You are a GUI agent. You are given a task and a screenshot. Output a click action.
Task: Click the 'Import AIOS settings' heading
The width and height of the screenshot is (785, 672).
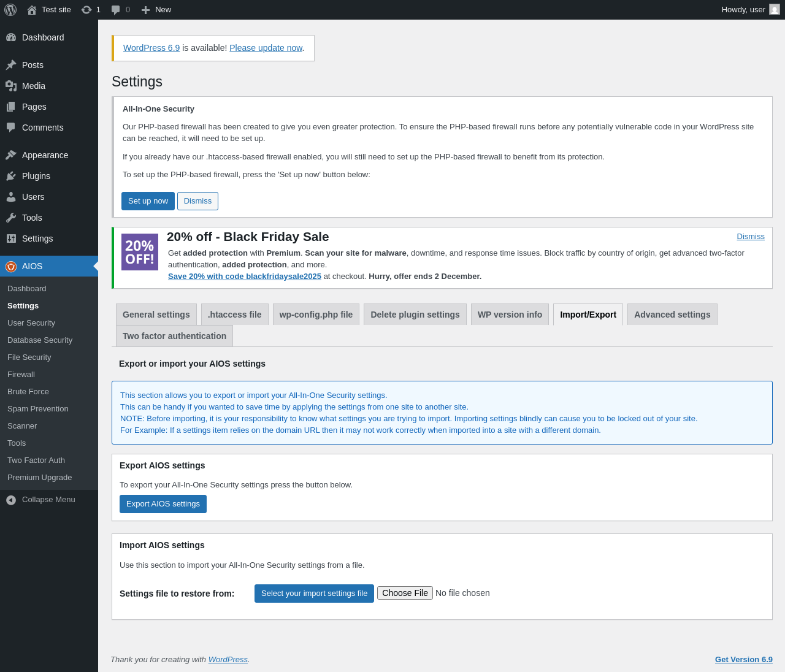[162, 545]
